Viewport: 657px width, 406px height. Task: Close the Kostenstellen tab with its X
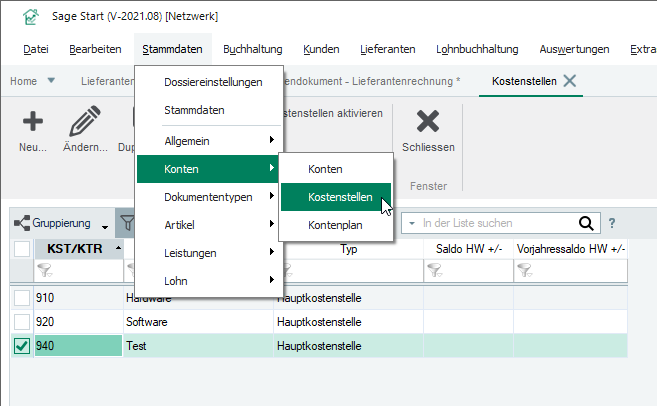click(569, 81)
